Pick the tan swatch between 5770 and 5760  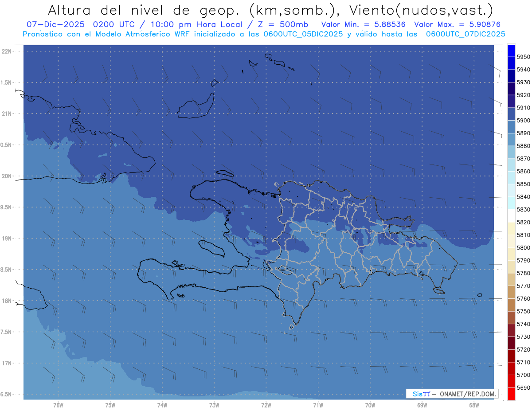511,292
